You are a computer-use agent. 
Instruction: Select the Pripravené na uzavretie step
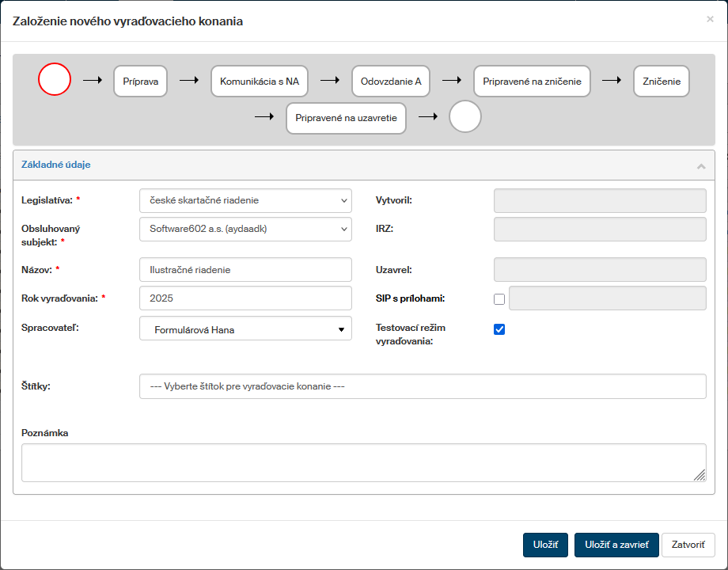coord(346,118)
